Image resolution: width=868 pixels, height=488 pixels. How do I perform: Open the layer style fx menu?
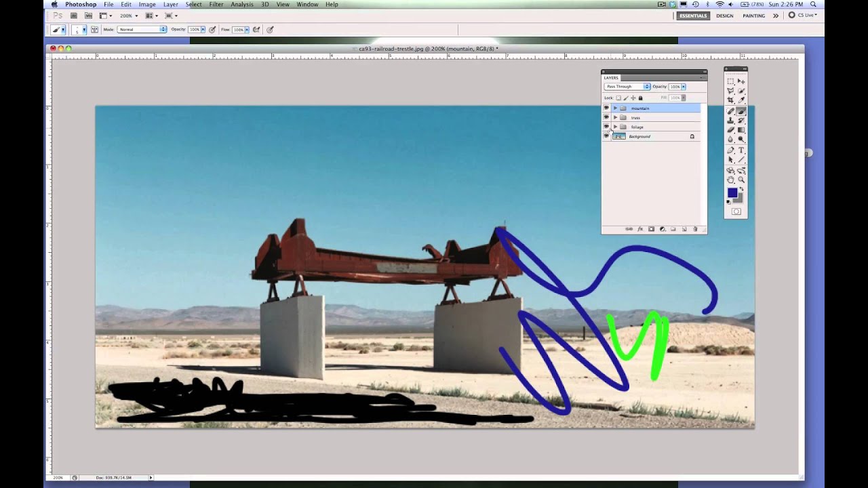[640, 229]
